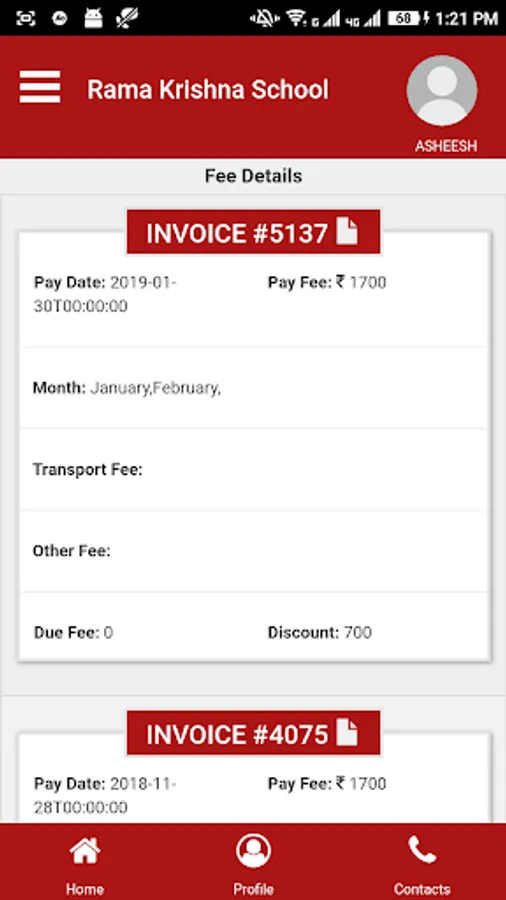
Task: Tap the Contacts phone icon
Action: pyautogui.click(x=422, y=850)
